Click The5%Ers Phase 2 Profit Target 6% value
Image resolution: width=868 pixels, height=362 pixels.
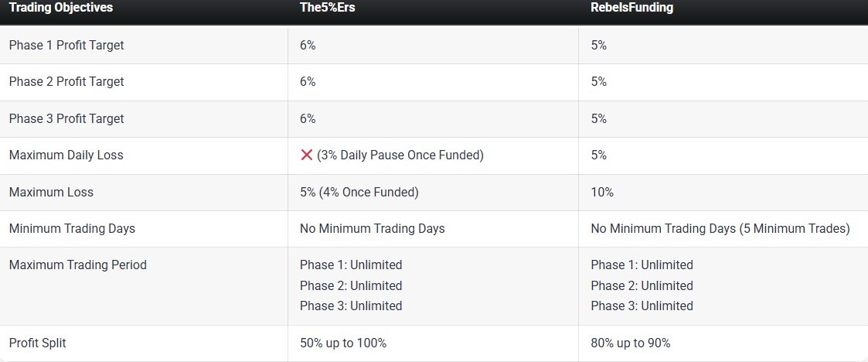pyautogui.click(x=308, y=81)
